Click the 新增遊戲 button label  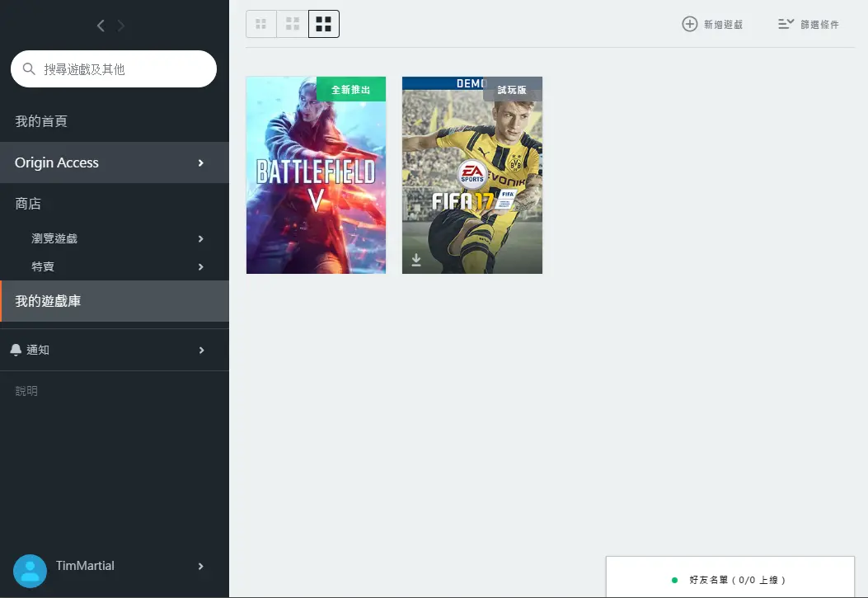coord(723,25)
